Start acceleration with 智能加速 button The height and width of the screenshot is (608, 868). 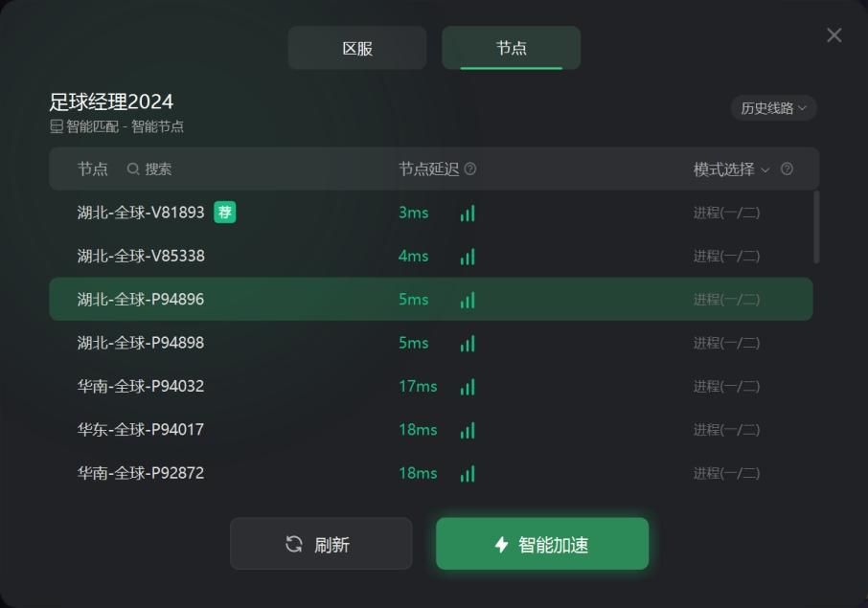(542, 545)
